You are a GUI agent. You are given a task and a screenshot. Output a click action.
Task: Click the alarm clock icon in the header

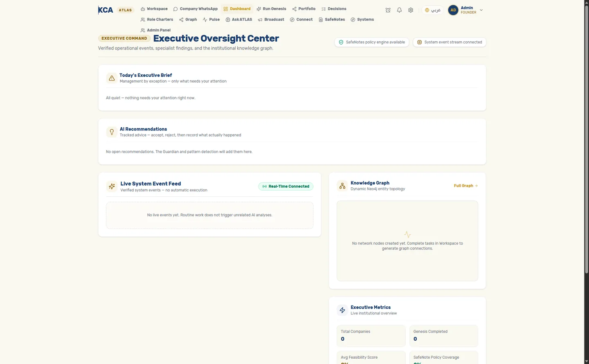[x=388, y=10]
